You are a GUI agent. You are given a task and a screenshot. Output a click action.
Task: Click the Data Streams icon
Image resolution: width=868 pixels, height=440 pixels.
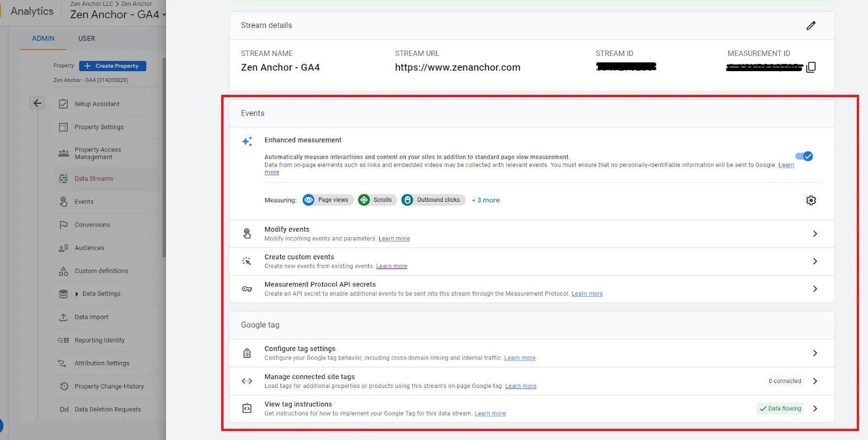tap(63, 178)
